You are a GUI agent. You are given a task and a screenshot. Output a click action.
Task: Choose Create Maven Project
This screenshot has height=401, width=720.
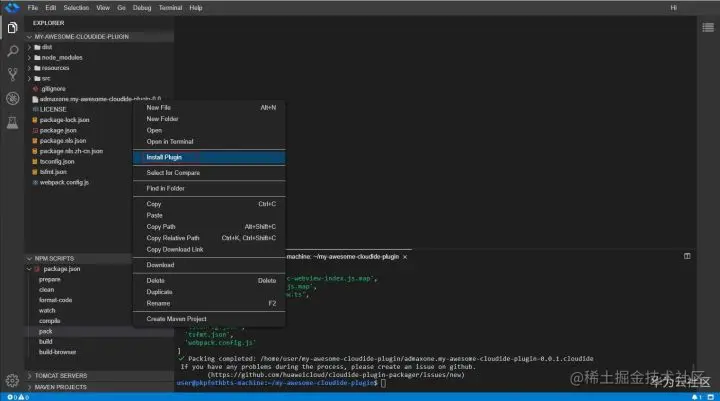coord(209,319)
